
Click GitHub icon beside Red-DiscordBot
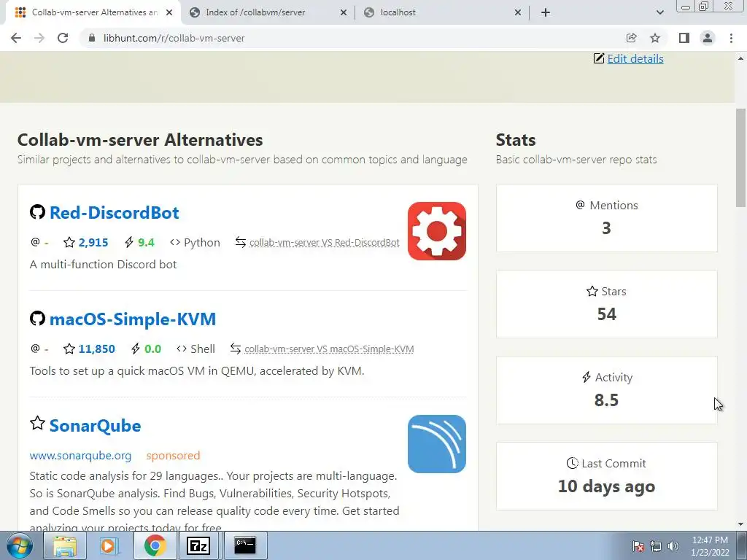(x=37, y=212)
